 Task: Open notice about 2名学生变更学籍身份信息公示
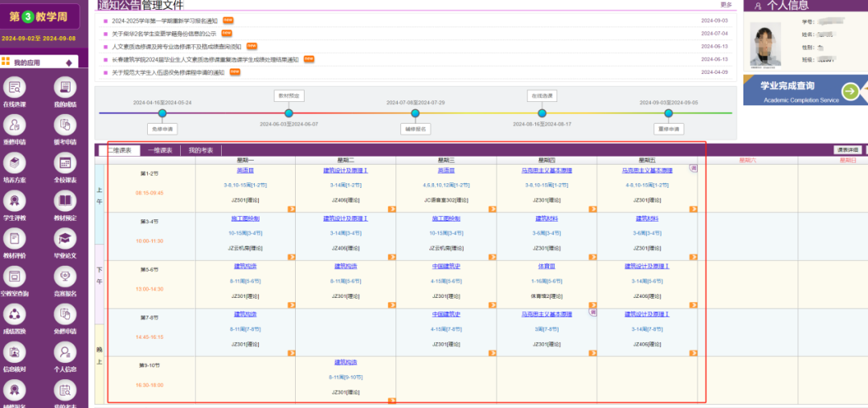164,33
